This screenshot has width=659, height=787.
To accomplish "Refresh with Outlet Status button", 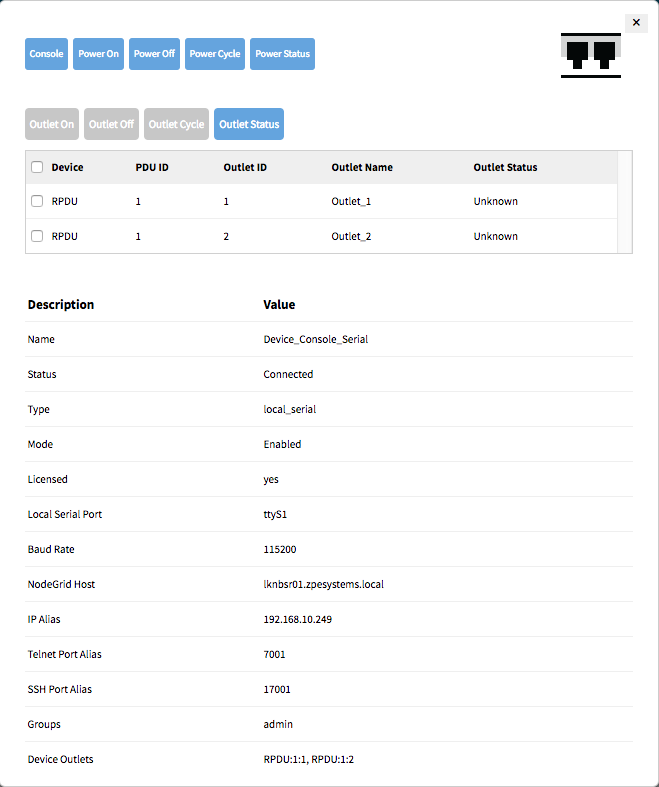I will (249, 124).
